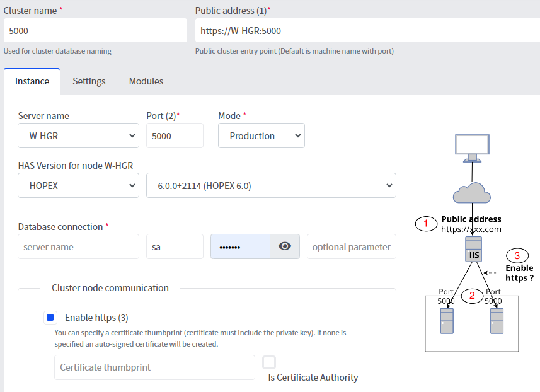Click the left node server icon
Viewport: 540px width, 392px height.
[x=447, y=321]
